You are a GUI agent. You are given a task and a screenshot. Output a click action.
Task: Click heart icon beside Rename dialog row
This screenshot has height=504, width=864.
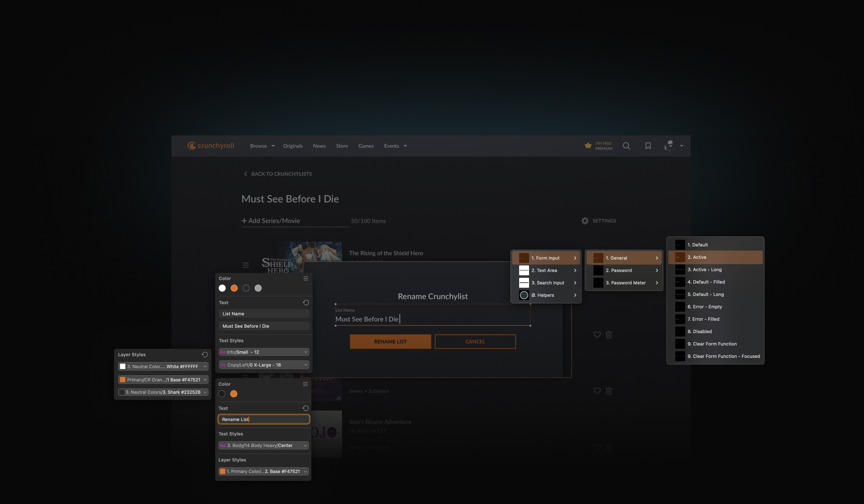coord(597,335)
